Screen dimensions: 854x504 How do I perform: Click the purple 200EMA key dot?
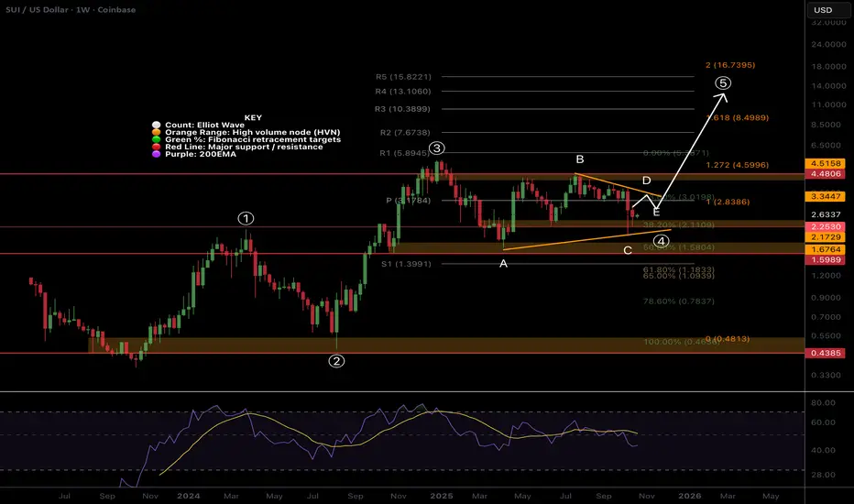157,154
